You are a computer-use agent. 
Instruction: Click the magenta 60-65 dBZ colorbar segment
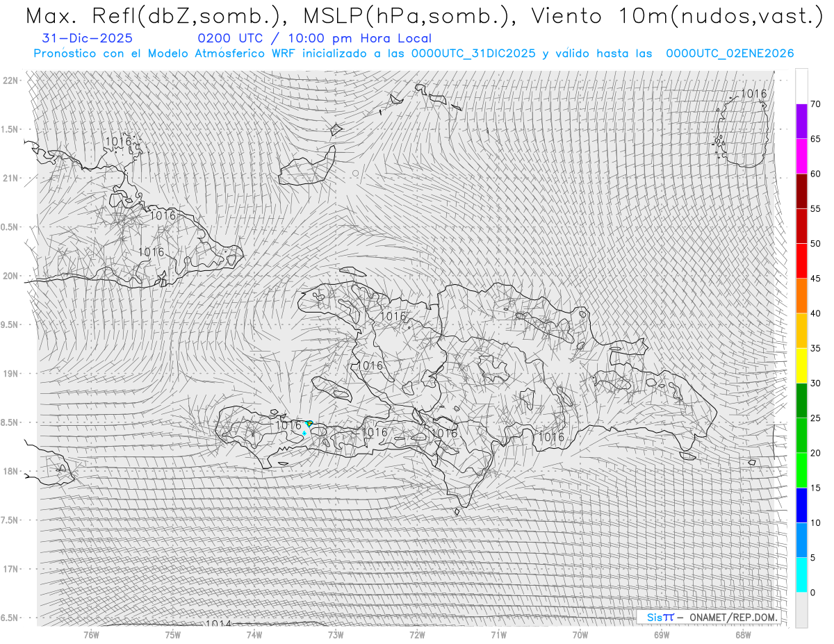click(x=801, y=156)
